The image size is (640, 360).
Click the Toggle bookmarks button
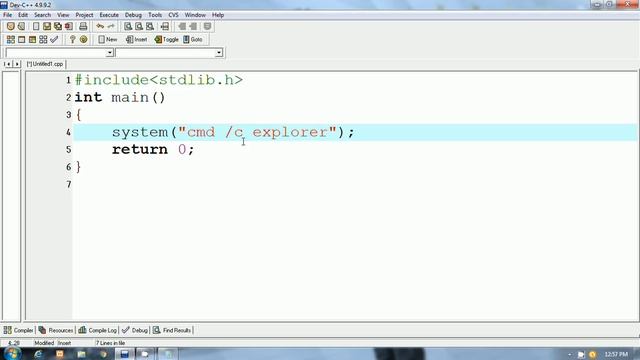pos(167,40)
